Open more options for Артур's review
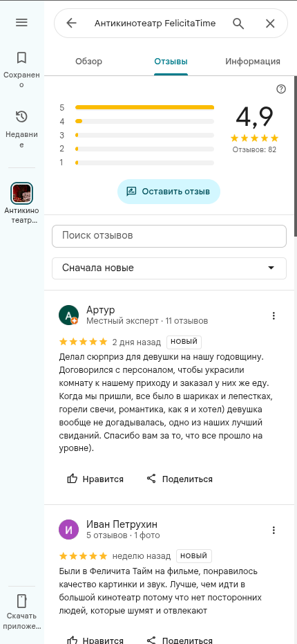 click(x=274, y=316)
